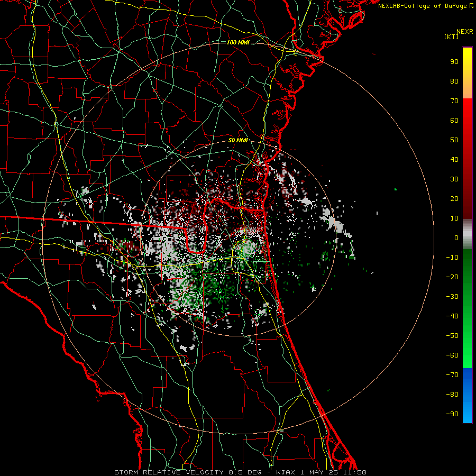Click the -20 value on velocity scale
The height and width of the screenshot is (476, 476).
(452, 277)
